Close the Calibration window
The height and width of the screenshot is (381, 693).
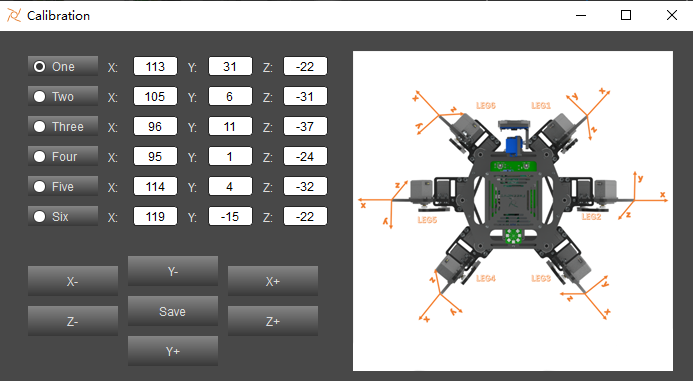(672, 15)
